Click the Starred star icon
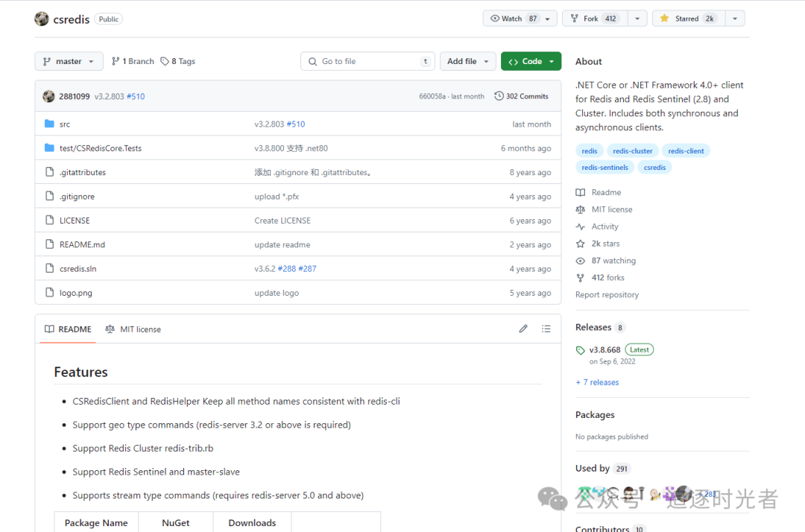Screen dimensions: 805x532 (664, 19)
